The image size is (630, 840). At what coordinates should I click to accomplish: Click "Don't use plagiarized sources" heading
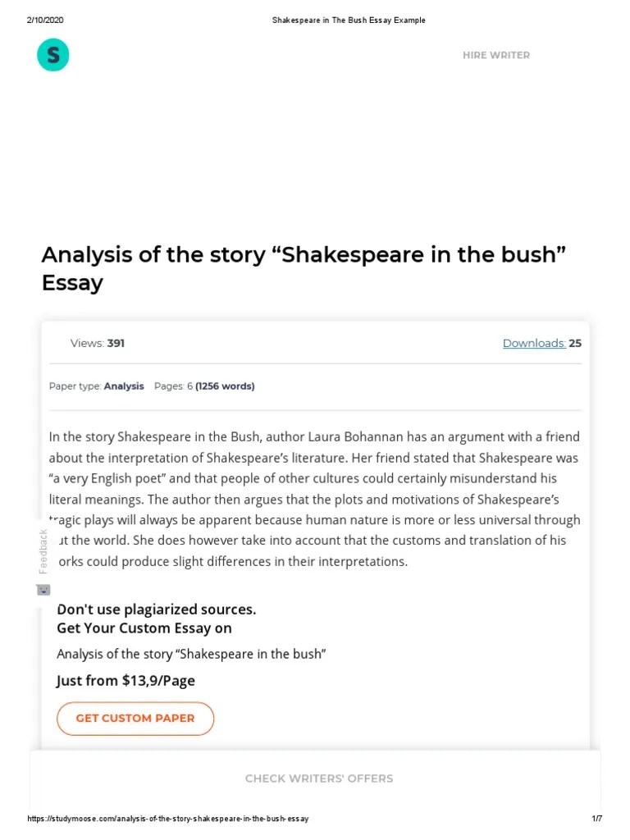coord(156,609)
